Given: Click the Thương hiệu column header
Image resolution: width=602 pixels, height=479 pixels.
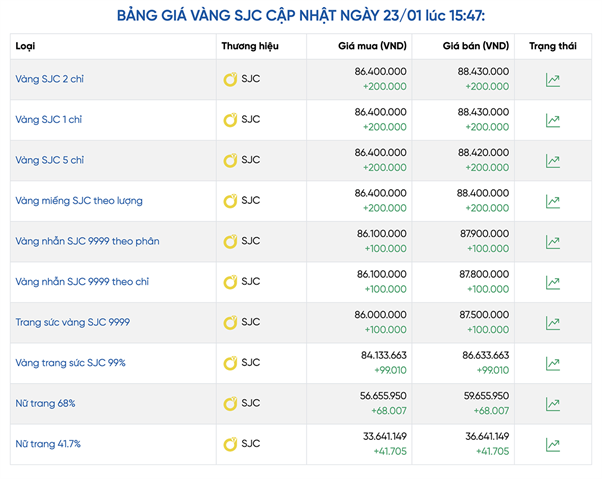Looking at the screenshot, I should pos(249,46).
